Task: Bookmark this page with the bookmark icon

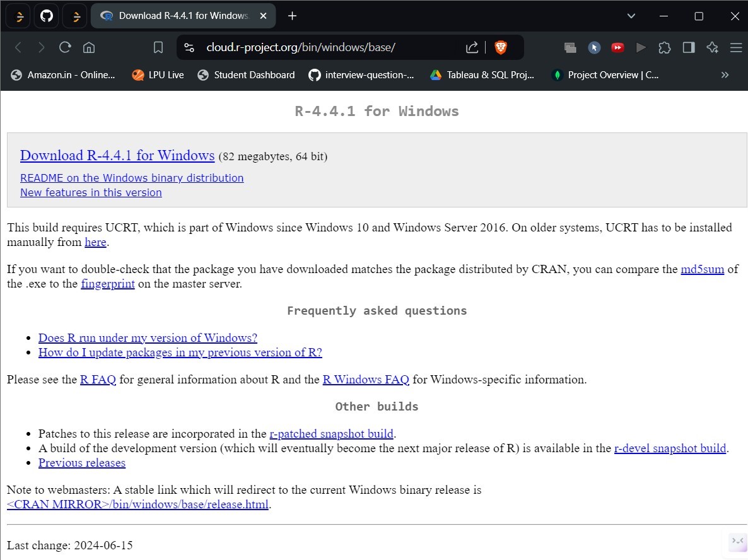Action: 158,47
